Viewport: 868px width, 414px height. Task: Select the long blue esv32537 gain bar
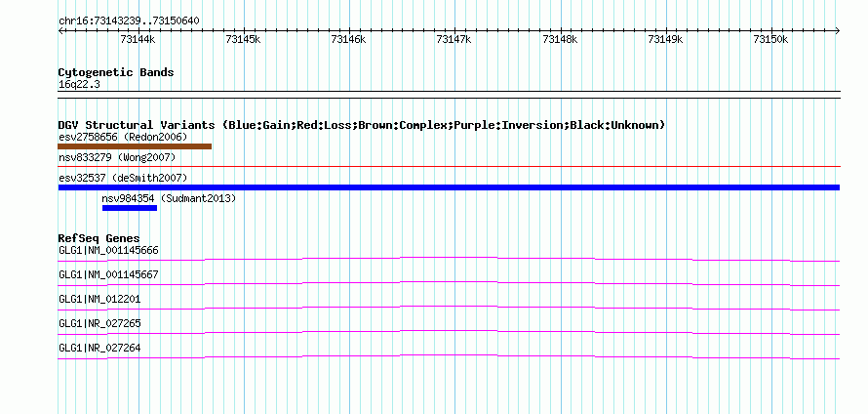point(449,187)
